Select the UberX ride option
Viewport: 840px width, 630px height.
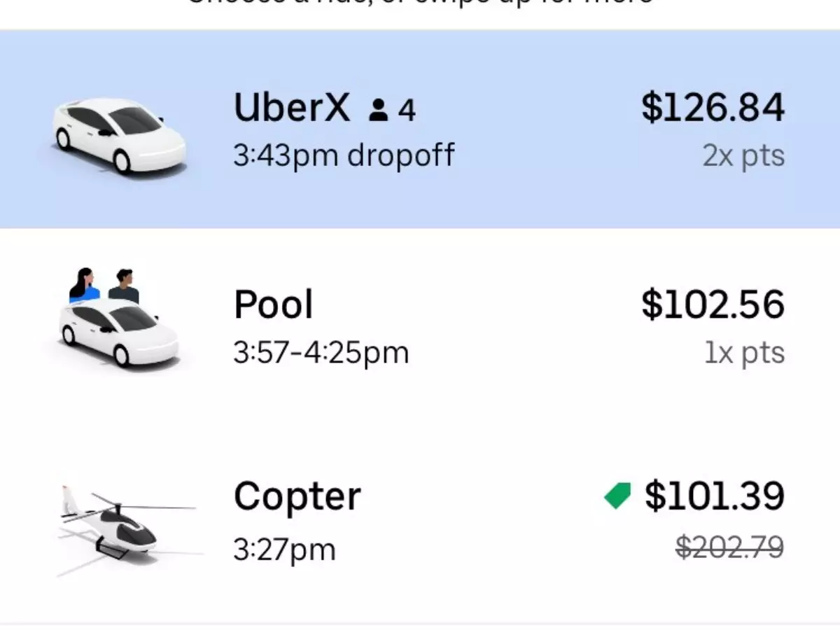420,129
